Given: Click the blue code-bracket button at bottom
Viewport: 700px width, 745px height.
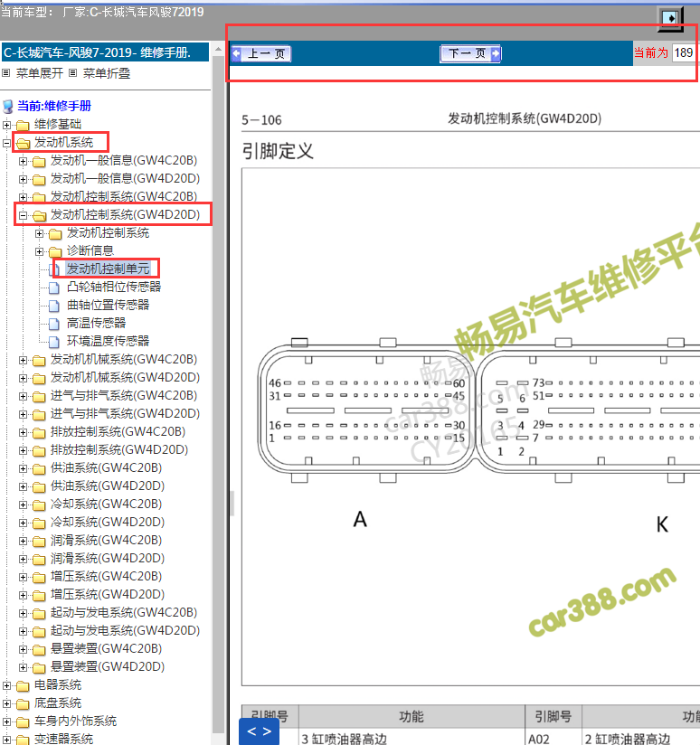Looking at the screenshot, I should point(260,731).
